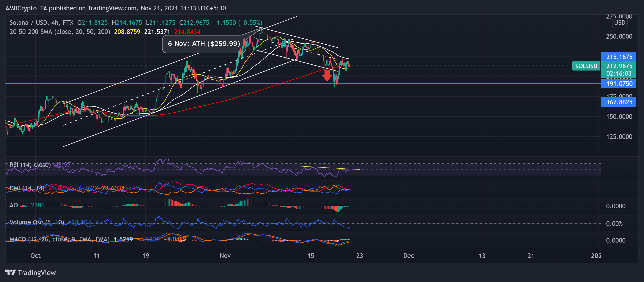The image size is (644, 282).
Task: Click the '11' date on time axis
Action: click(x=96, y=255)
